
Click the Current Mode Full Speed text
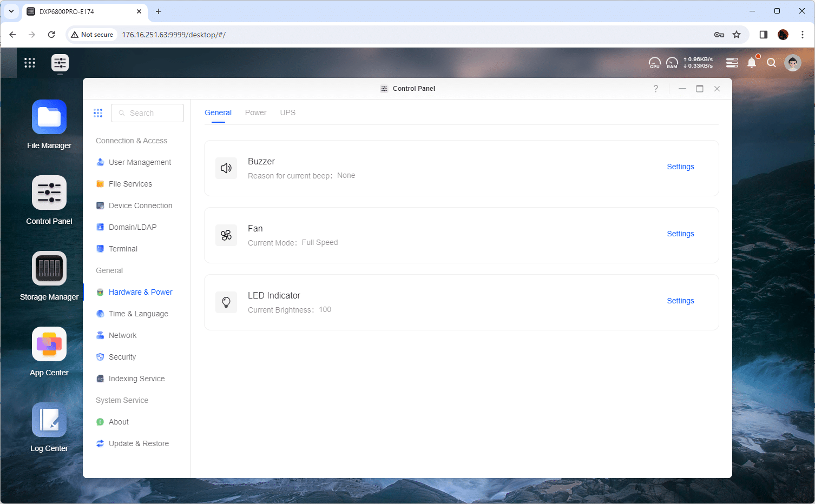click(x=293, y=243)
